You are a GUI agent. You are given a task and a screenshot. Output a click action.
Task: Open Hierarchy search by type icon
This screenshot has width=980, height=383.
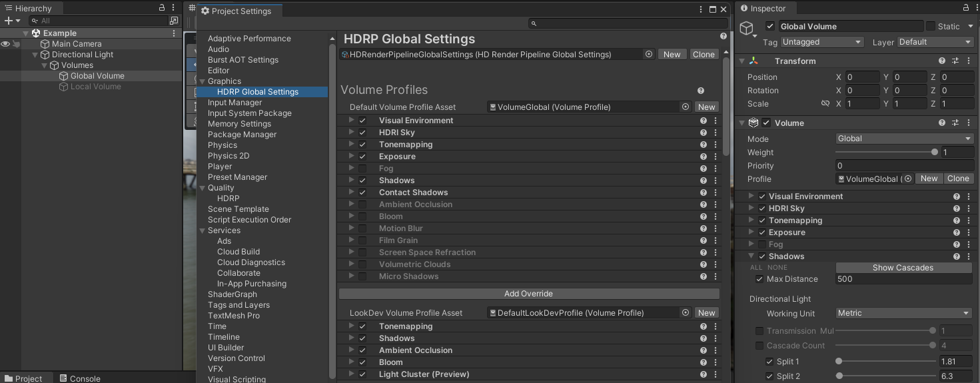tap(175, 21)
